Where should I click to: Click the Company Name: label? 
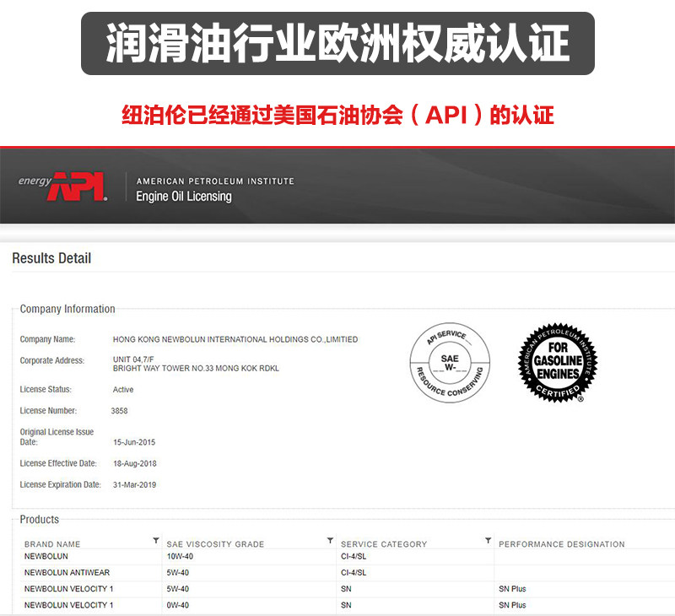[47, 339]
